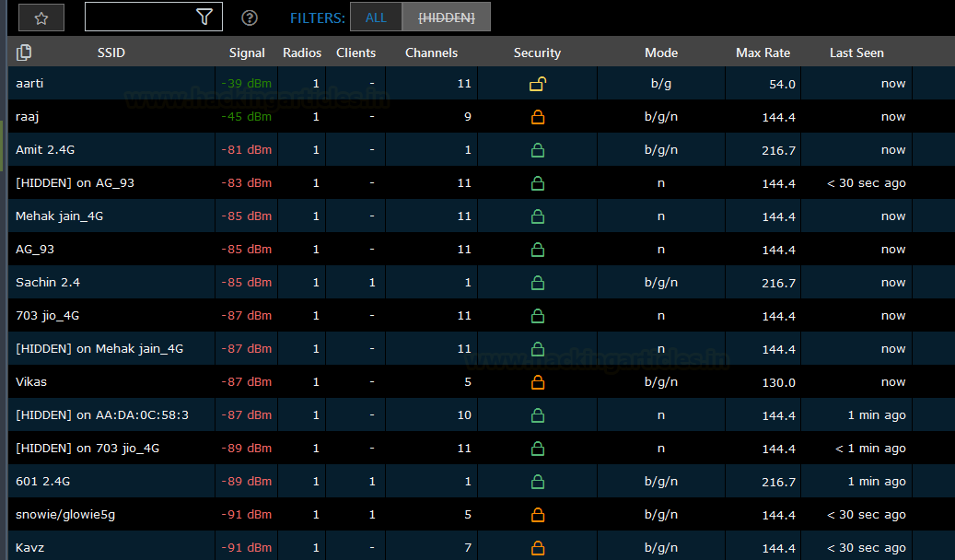Click the 54.0 max rate value
The image size is (955, 560).
[782, 84]
